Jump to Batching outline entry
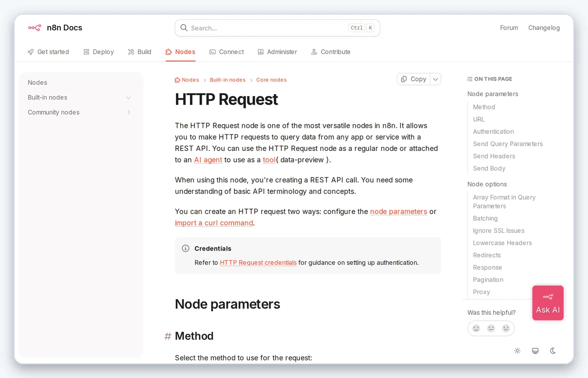588x378 pixels. (x=485, y=219)
